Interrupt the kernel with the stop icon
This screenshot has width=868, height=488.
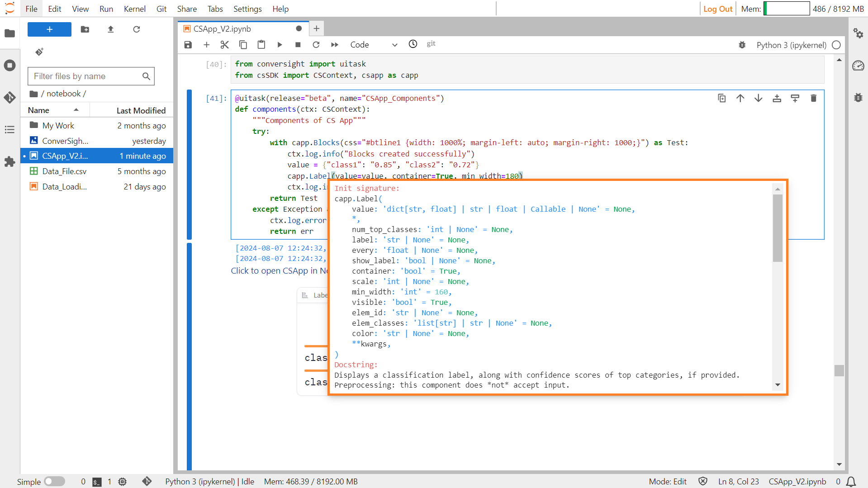pos(298,44)
